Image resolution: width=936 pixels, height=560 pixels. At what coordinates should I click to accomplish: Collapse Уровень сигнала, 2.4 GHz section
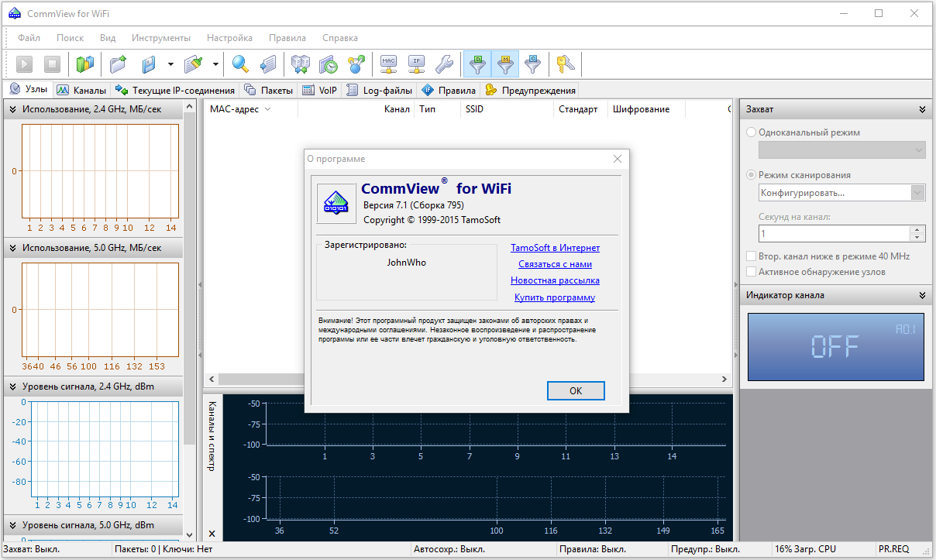tap(13, 387)
